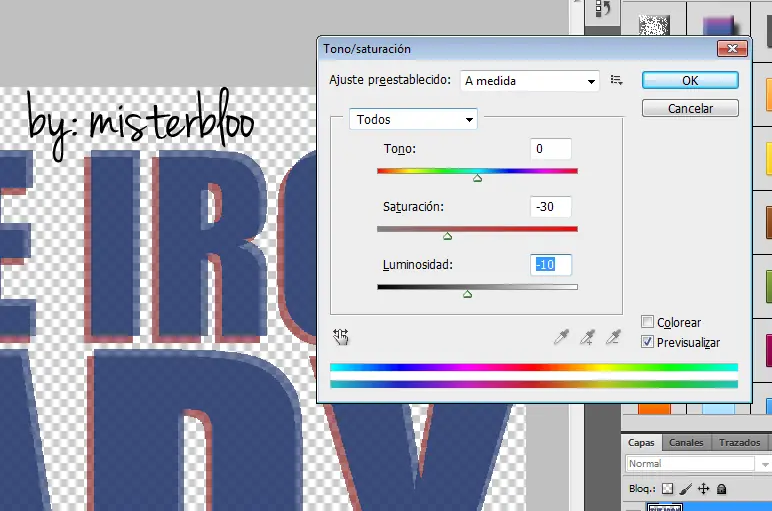Open the Normal blend mode dropdown in Capas
The image size is (772, 511).
697,464
